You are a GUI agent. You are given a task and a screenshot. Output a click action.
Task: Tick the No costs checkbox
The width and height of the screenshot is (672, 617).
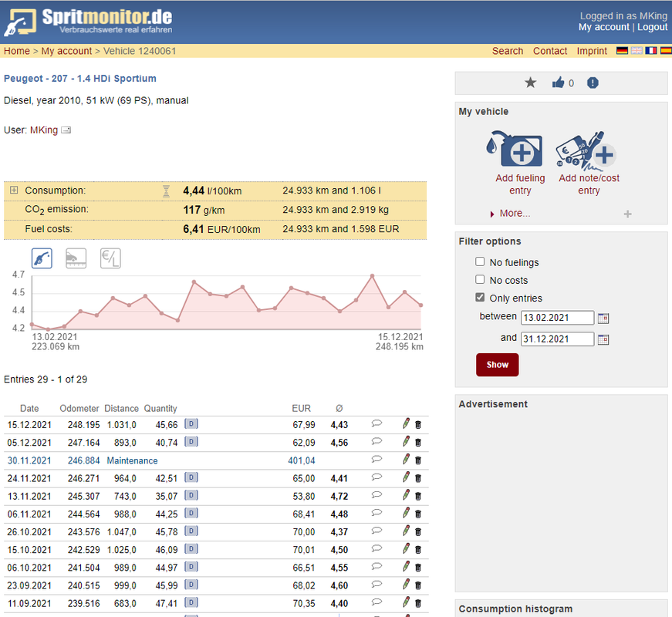[480, 280]
